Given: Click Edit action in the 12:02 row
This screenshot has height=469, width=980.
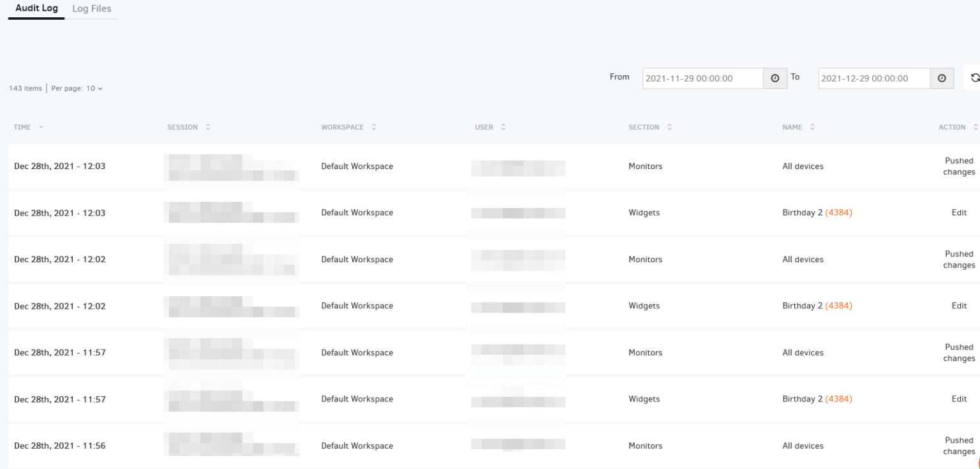Looking at the screenshot, I should (x=959, y=306).
